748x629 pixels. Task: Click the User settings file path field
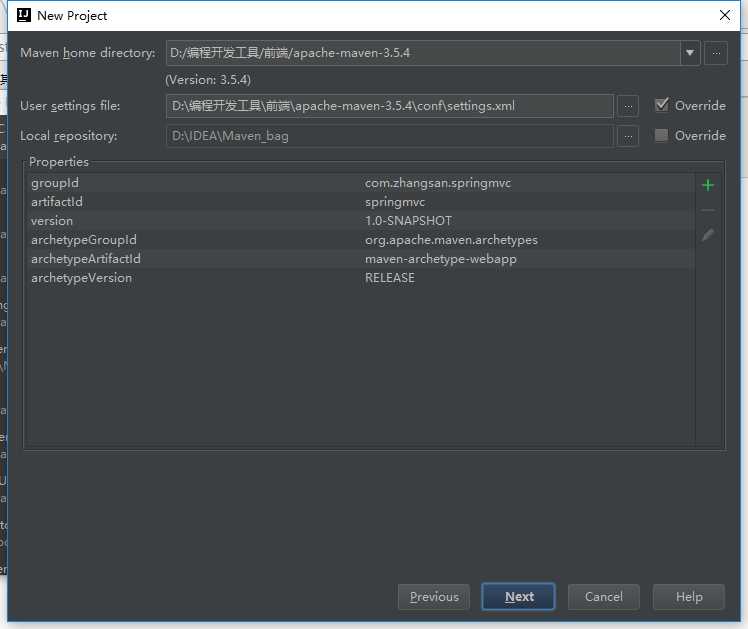(x=390, y=106)
